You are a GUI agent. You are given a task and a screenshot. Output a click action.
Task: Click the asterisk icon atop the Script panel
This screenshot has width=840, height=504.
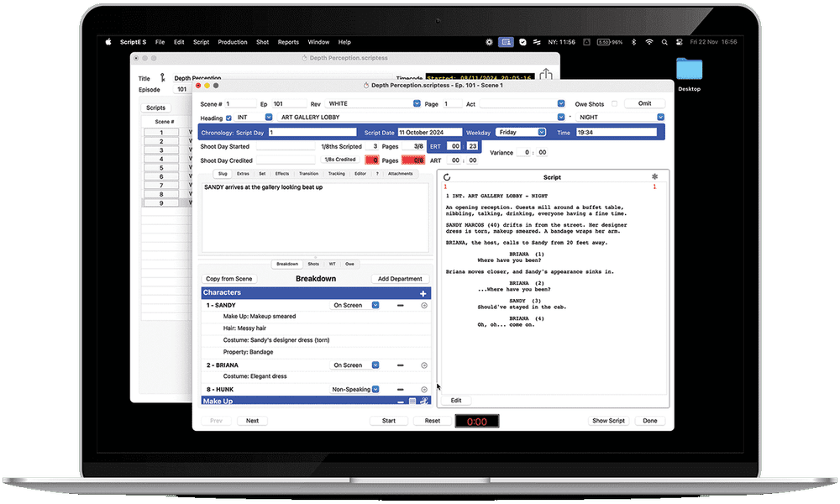click(x=654, y=176)
